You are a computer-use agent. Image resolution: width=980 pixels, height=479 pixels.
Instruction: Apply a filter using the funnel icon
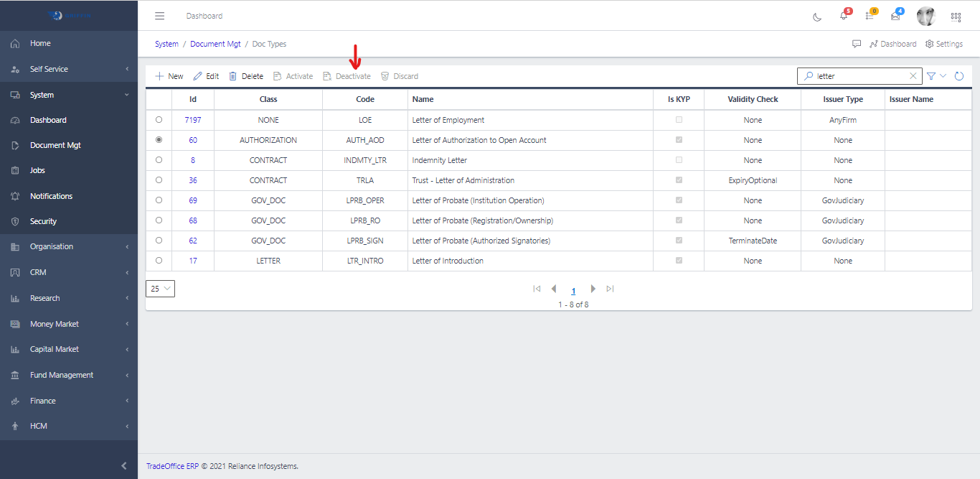click(930, 75)
